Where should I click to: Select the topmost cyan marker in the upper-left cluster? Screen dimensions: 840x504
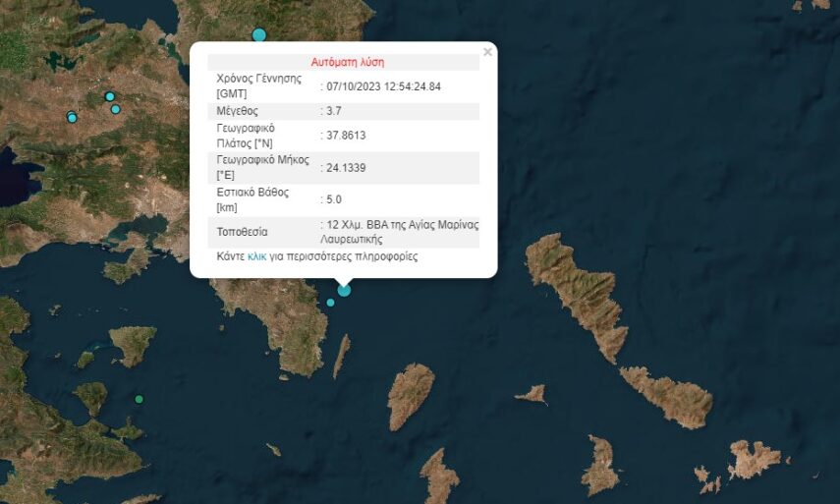110,96
